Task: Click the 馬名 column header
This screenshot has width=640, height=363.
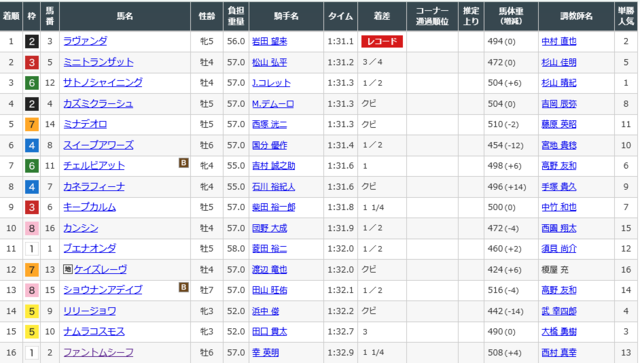Action: point(125,16)
